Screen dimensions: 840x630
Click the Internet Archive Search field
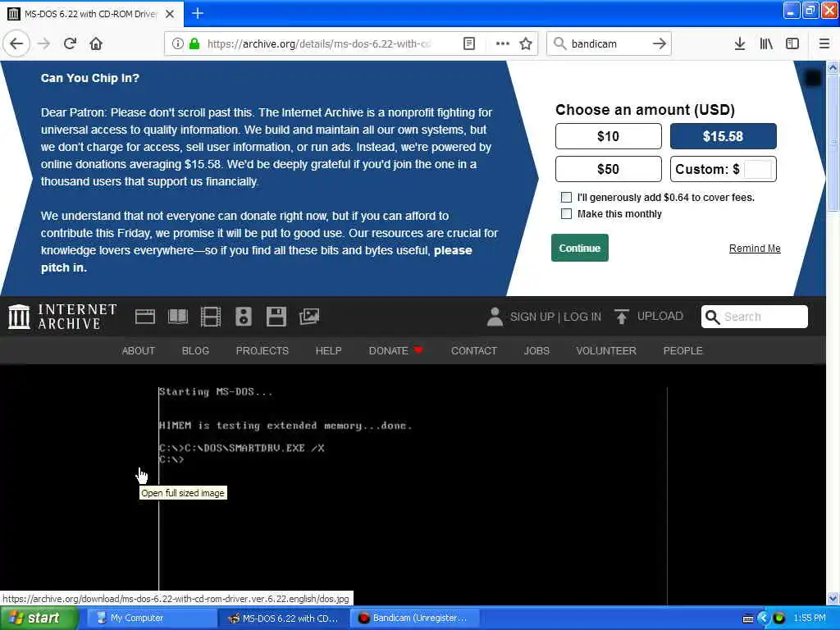[755, 317]
